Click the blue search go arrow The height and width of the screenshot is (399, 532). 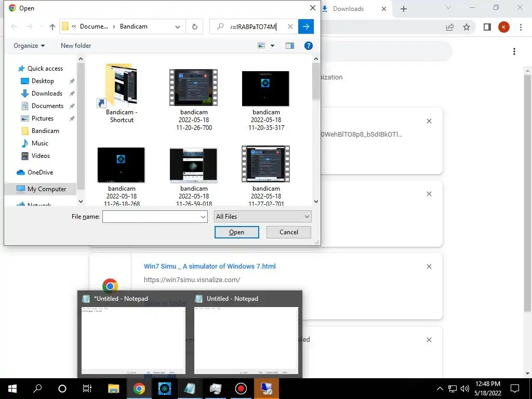tap(305, 26)
